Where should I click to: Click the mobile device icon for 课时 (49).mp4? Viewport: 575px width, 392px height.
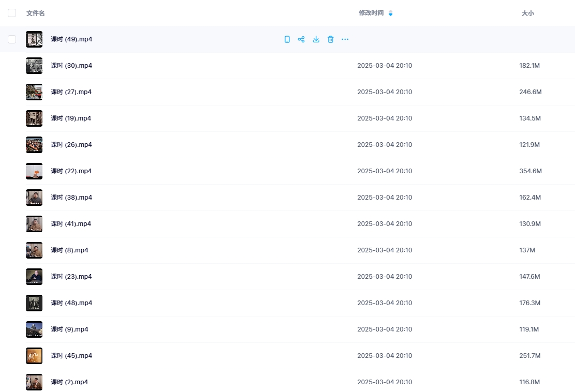tap(287, 39)
